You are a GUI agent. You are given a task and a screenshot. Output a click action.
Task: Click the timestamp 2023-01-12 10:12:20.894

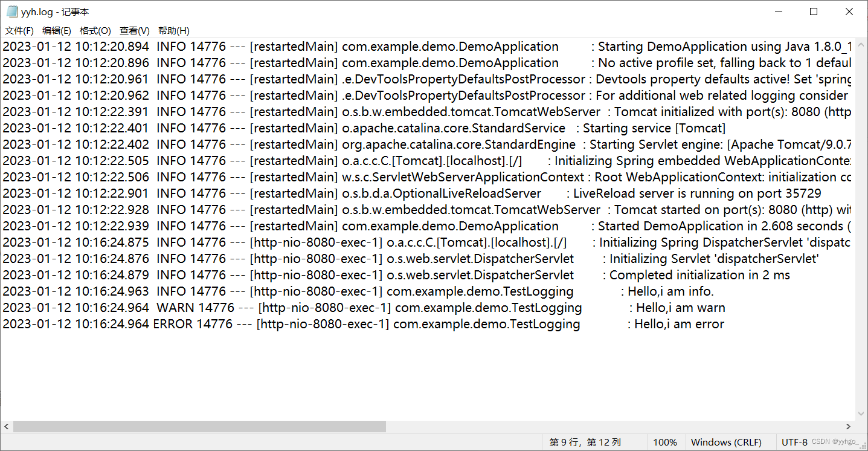(x=76, y=47)
